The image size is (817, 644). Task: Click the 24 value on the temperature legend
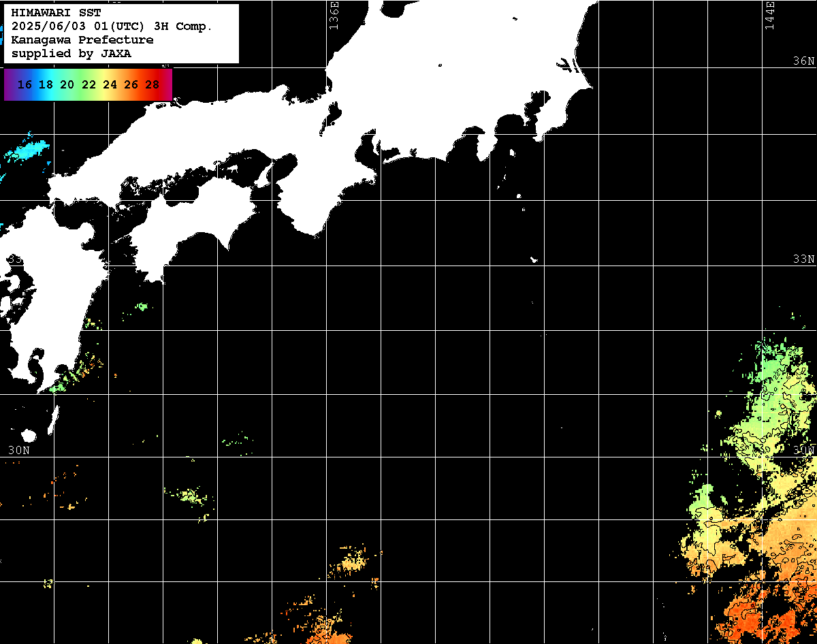(110, 85)
